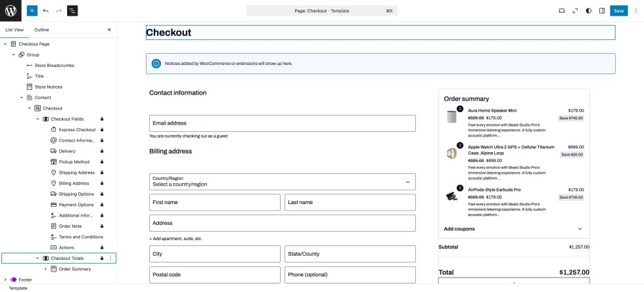
Task: Collapse the Checkout block tree item
Action: pyautogui.click(x=30, y=108)
